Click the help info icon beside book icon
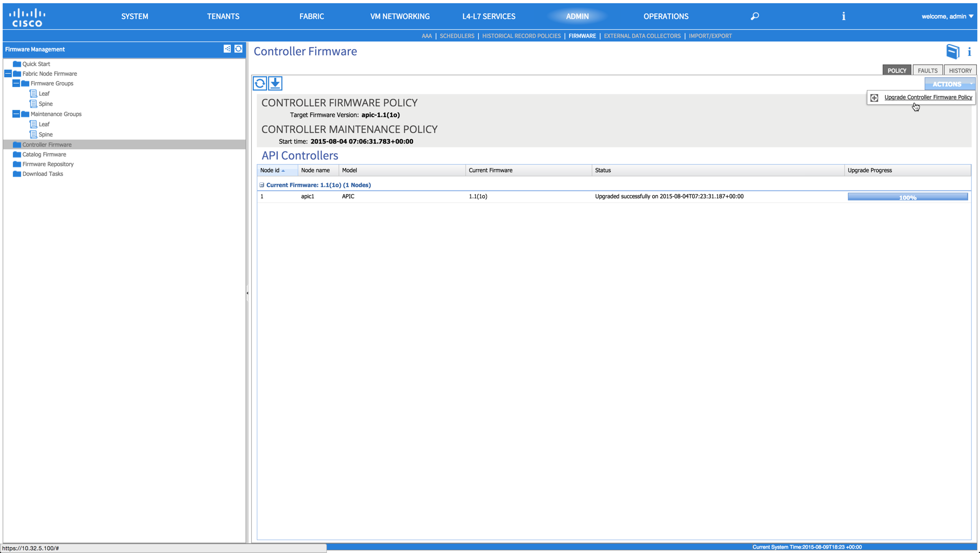 tap(969, 52)
